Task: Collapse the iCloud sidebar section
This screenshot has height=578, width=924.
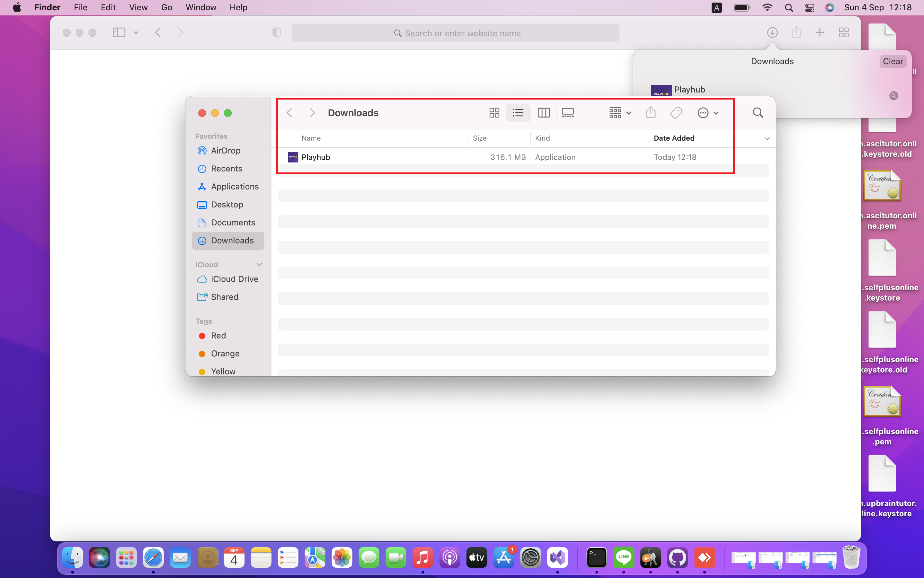Action: (259, 264)
